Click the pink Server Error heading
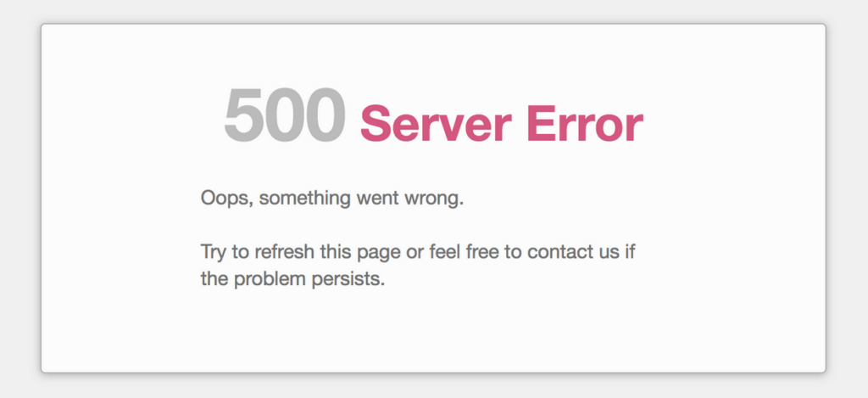 pyautogui.click(x=502, y=124)
